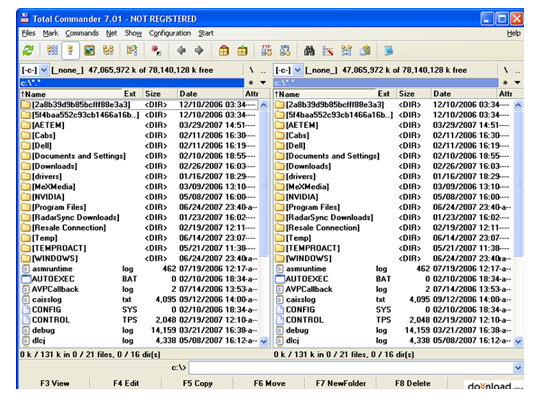Expand the command line history dropdown
The height and width of the screenshot is (402, 542).
click(518, 368)
